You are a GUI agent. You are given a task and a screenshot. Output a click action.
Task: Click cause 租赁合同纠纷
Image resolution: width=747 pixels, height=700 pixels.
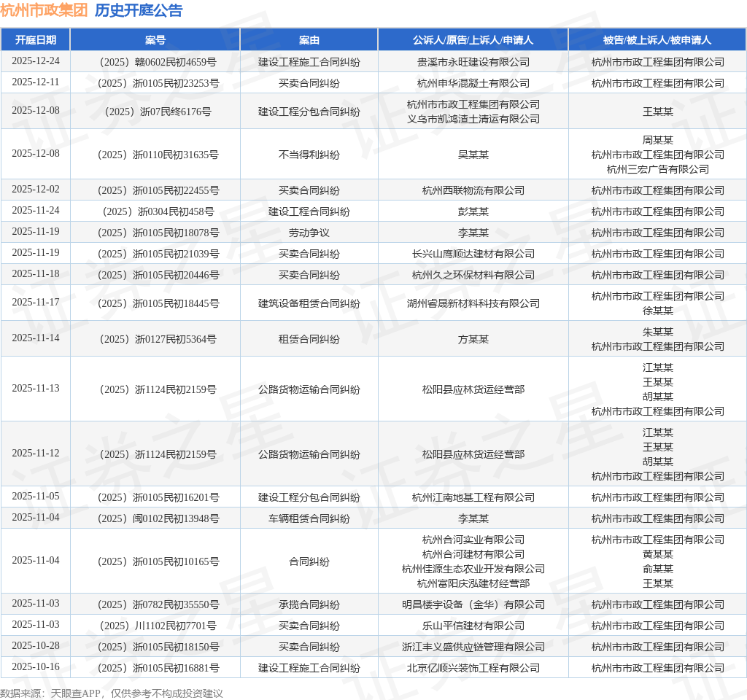coord(309,339)
